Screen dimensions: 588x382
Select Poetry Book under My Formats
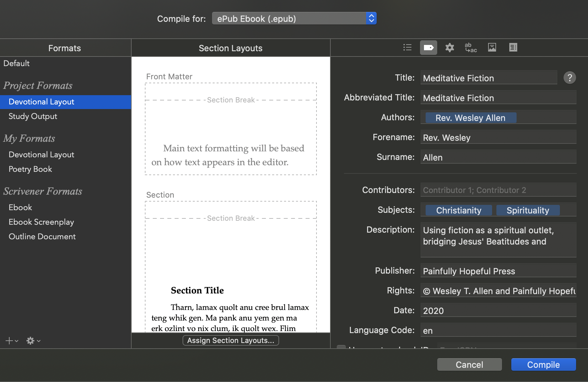click(30, 169)
